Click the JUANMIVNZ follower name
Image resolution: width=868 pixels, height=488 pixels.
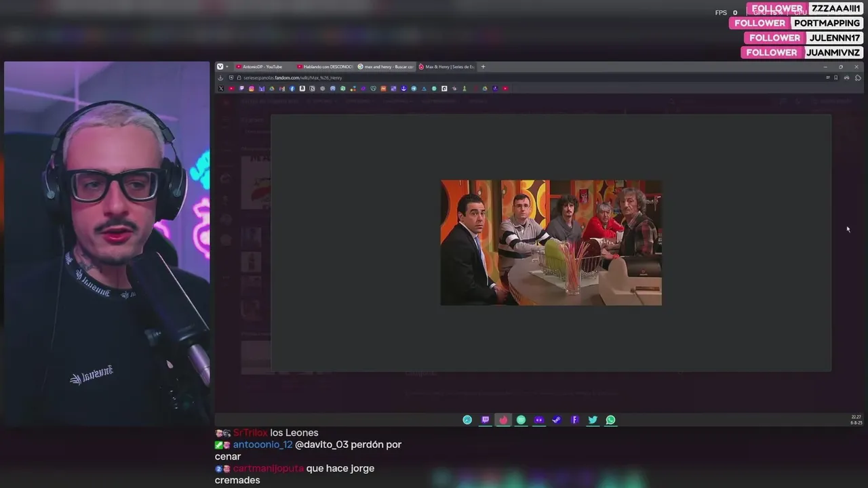(x=833, y=52)
